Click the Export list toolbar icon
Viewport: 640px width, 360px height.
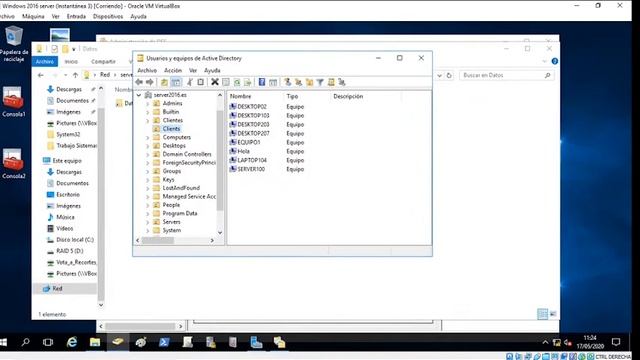(247, 82)
